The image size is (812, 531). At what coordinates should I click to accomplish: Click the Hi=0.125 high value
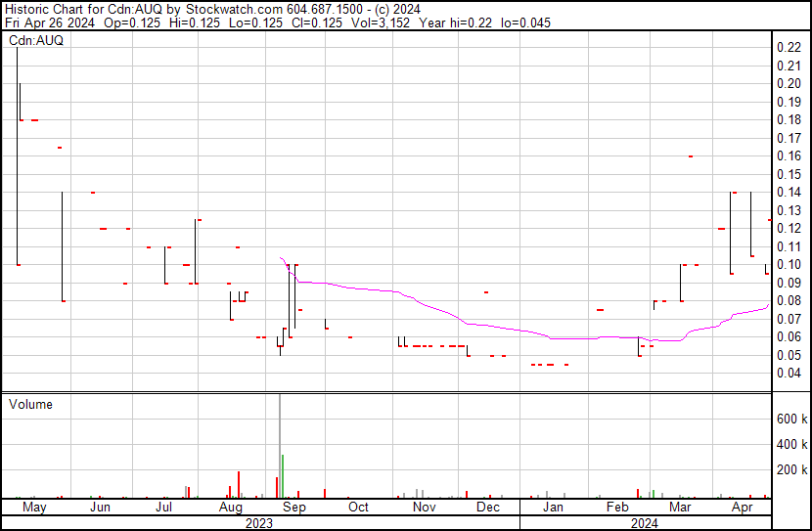coord(195,22)
